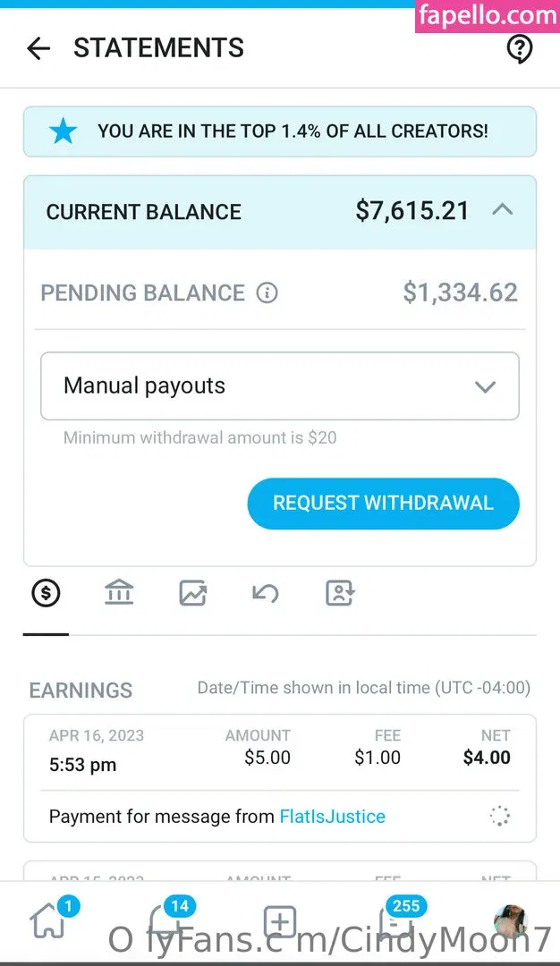The height and width of the screenshot is (966, 560).
Task: Go back using the back arrow
Action: [x=38, y=48]
